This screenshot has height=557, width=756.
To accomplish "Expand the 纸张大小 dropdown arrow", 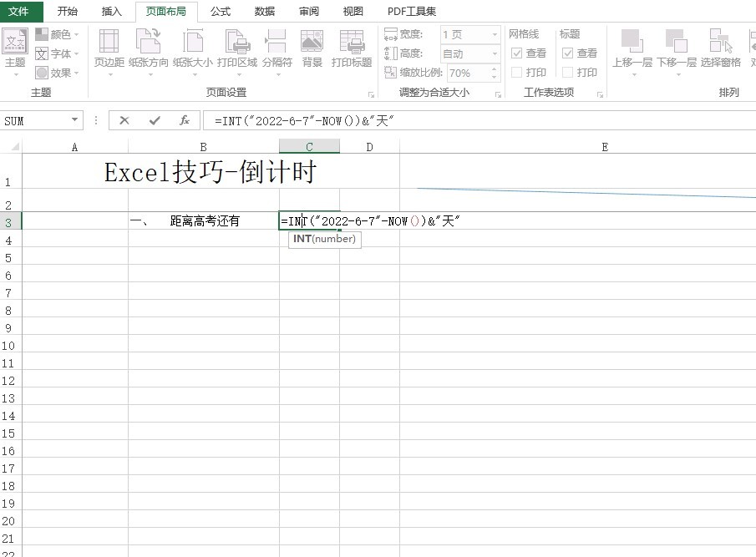I will click(195, 74).
